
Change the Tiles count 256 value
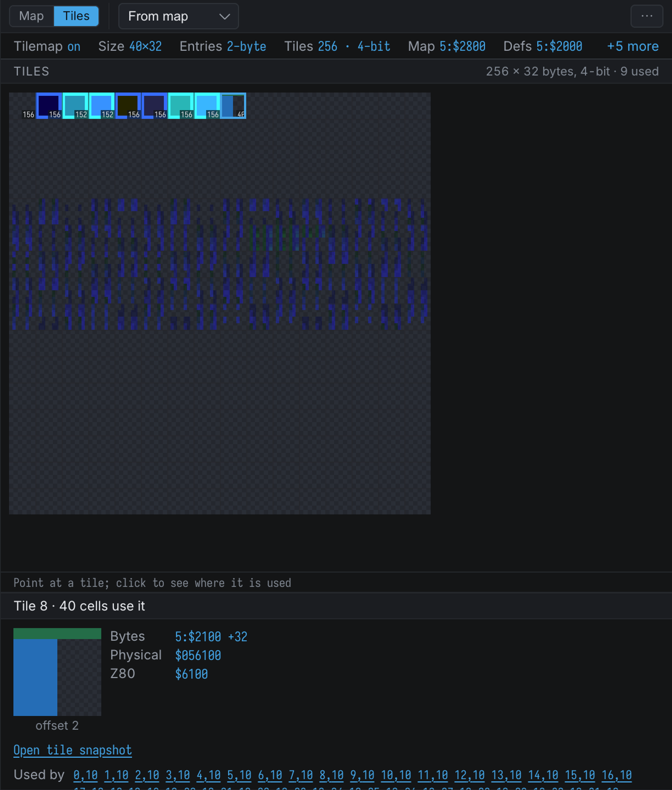pyautogui.click(x=328, y=46)
